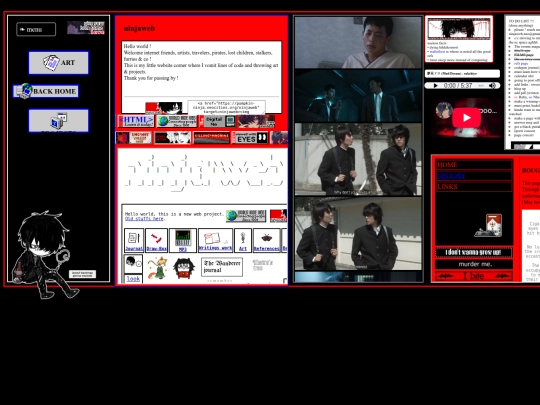Click the look link under small portrait

click(x=133, y=279)
